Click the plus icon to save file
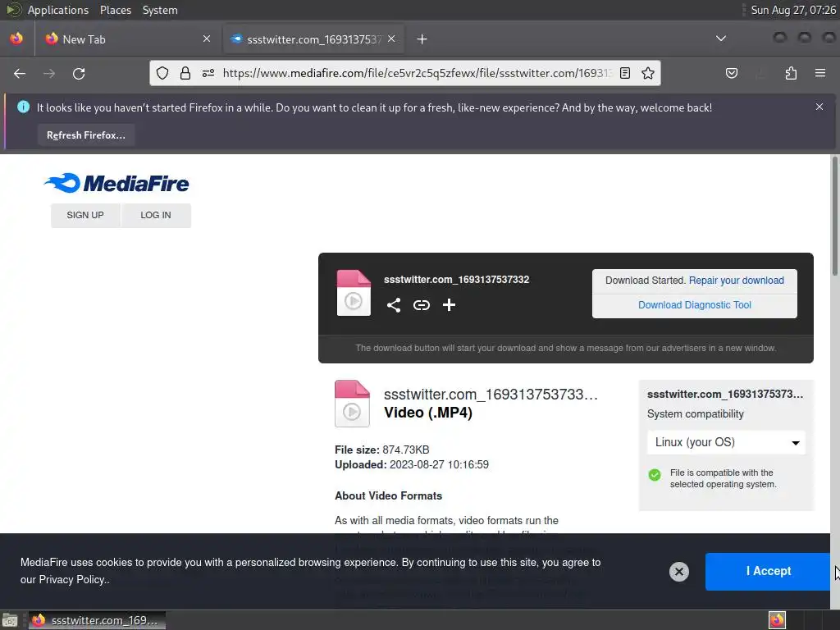This screenshot has width=840, height=630. (x=449, y=305)
